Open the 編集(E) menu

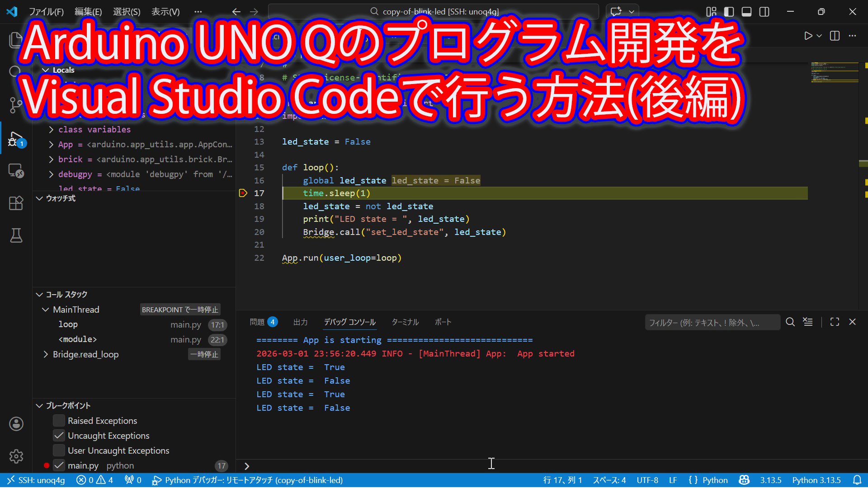click(x=88, y=12)
